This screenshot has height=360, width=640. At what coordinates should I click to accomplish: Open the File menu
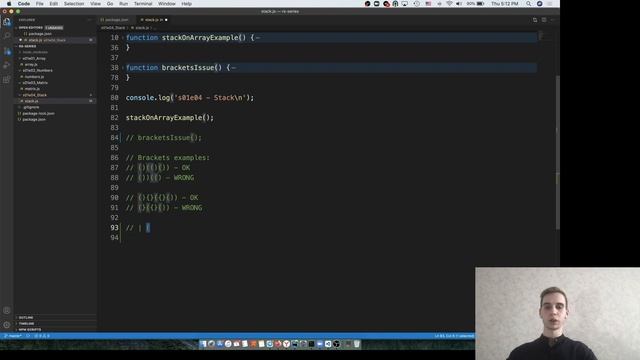[40, 4]
